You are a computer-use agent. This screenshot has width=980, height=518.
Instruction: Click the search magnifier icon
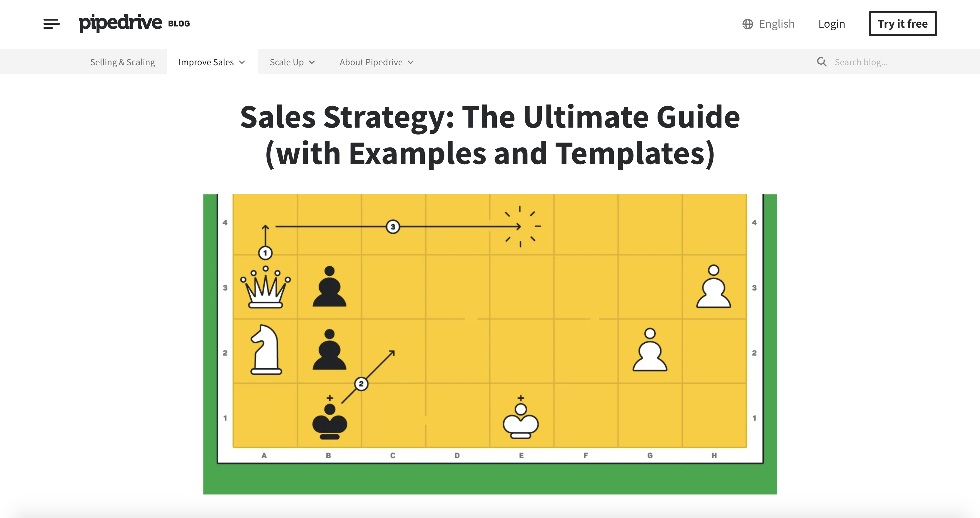tap(822, 61)
